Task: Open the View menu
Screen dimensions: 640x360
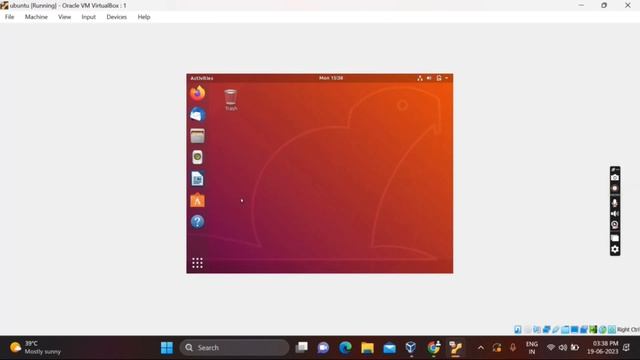Action: tap(64, 17)
